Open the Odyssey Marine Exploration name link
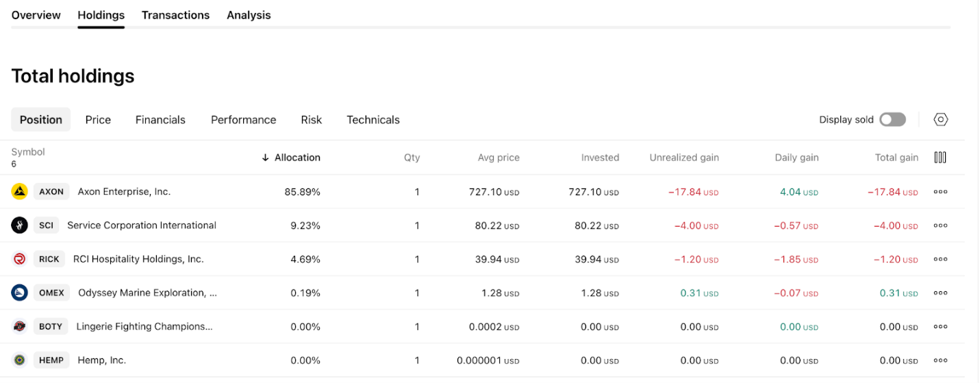Viewport: 980px width, 383px height. [x=147, y=293]
